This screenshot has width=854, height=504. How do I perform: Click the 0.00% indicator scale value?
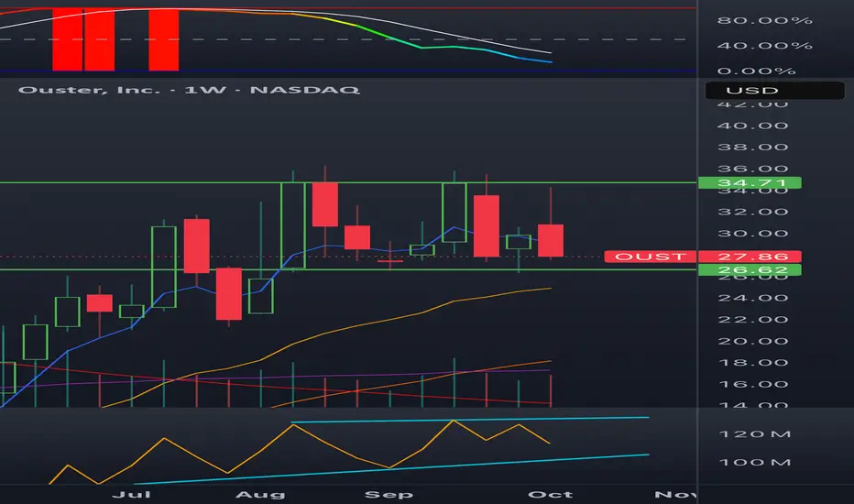[x=757, y=71]
